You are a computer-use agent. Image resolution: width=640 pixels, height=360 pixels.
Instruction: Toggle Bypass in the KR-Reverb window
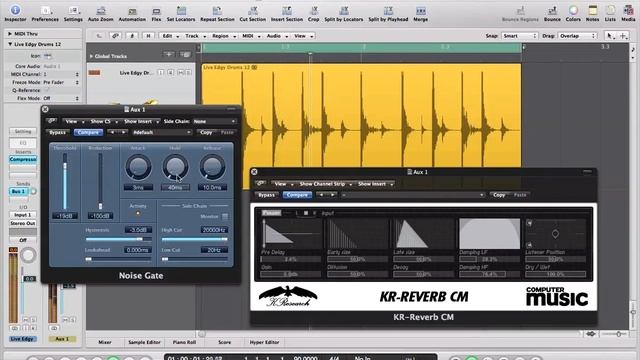coord(267,195)
